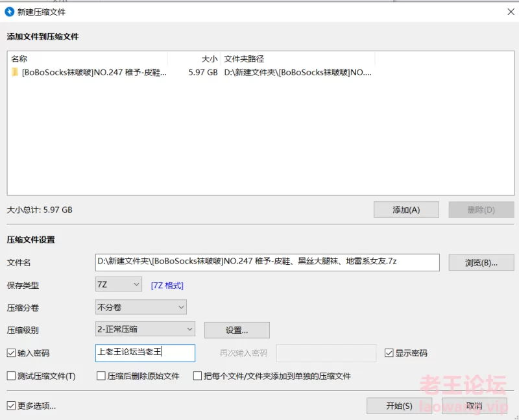Click the 文件夹路径 column header
The width and height of the screenshot is (519, 420).
[297, 59]
